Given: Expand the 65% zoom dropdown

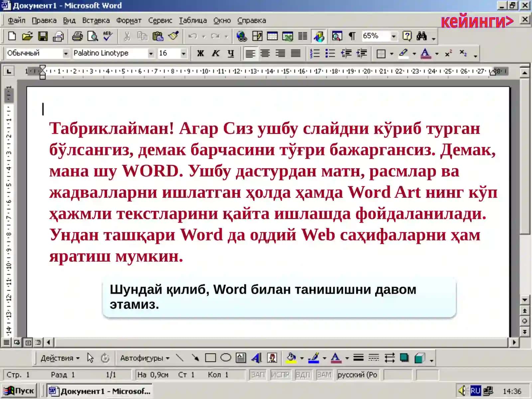Looking at the screenshot, I should tap(394, 36).
